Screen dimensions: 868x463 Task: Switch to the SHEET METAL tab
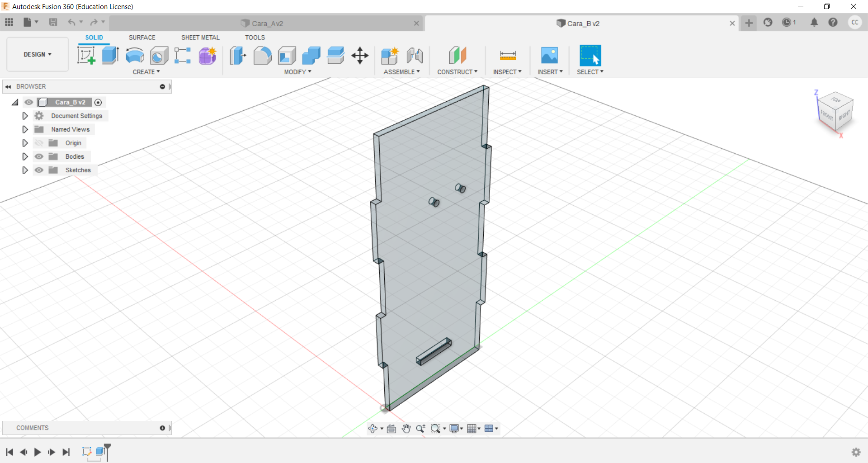point(200,38)
